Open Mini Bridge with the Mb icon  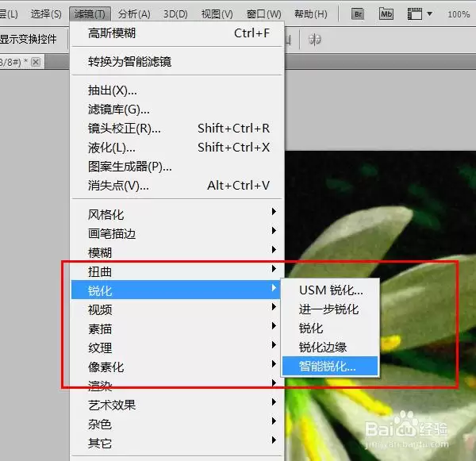click(x=386, y=14)
